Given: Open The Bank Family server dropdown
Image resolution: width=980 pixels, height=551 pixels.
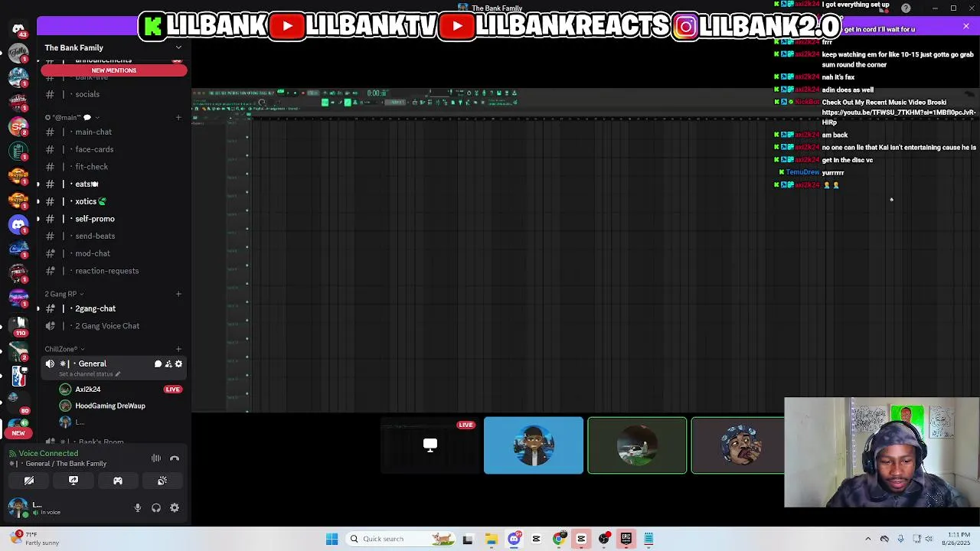Looking at the screenshot, I should [x=178, y=47].
